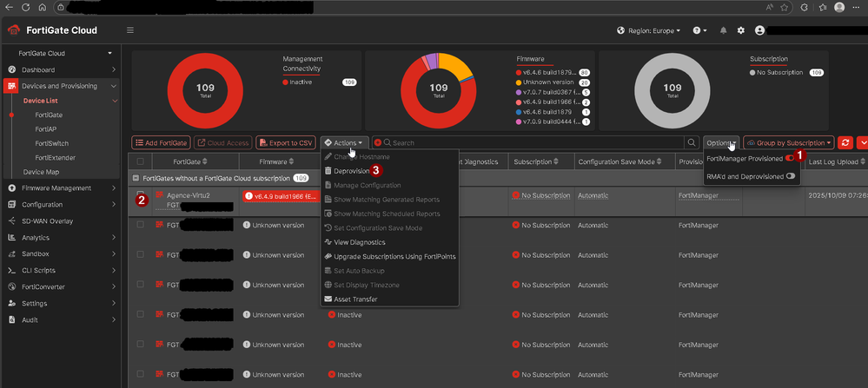Click the notification bell icon
868x388 pixels.
723,30
